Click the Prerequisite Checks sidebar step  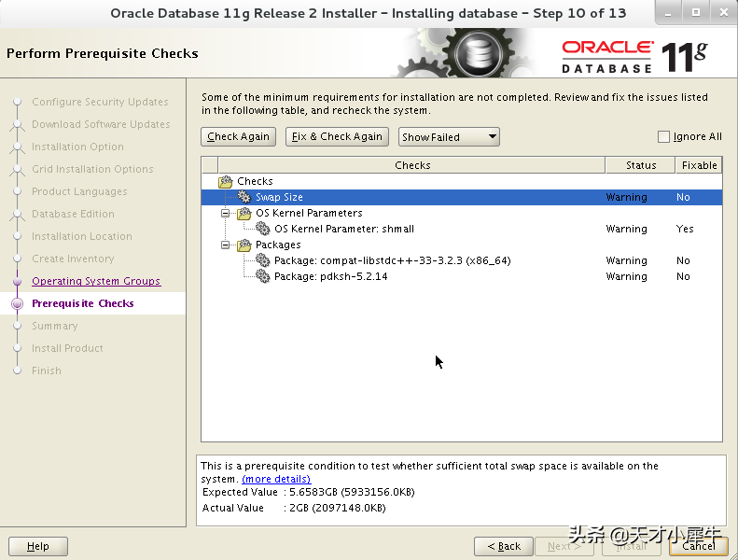[x=83, y=303]
